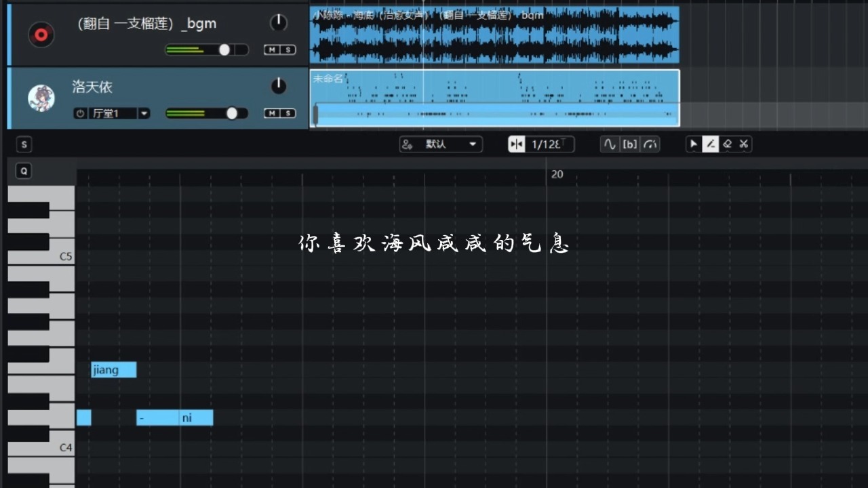Select the [b] breath parameter tool
This screenshot has width=868, height=488.
coord(630,144)
